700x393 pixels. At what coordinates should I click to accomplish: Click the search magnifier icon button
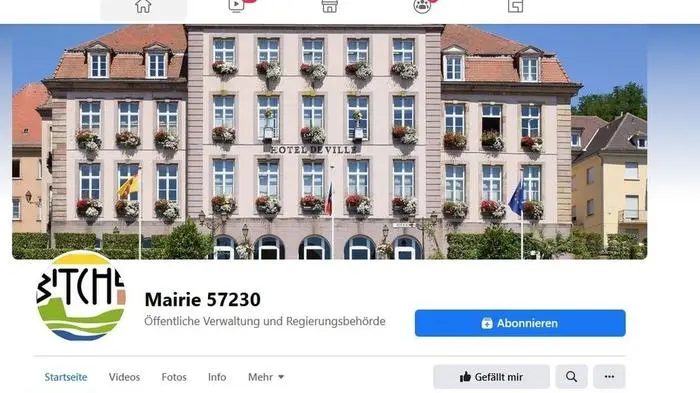click(571, 376)
